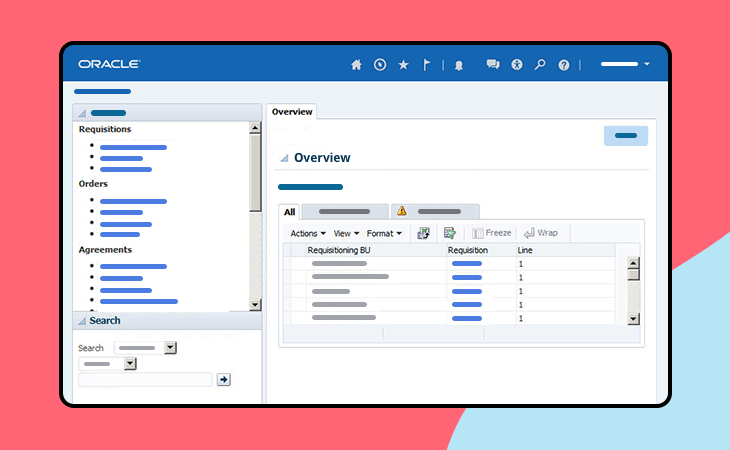Image resolution: width=730 pixels, height=450 pixels.
Task: Open the View menu
Action: pyautogui.click(x=346, y=233)
